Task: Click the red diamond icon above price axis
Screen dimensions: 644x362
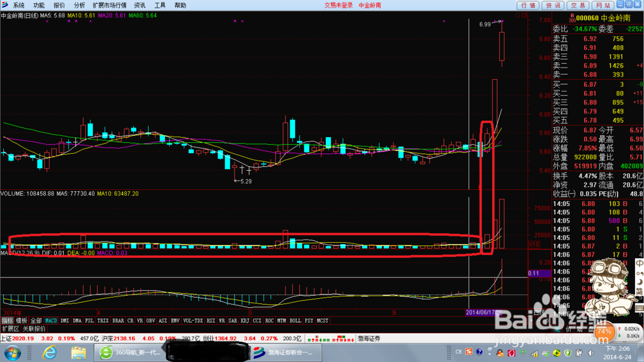Action: (518, 15)
